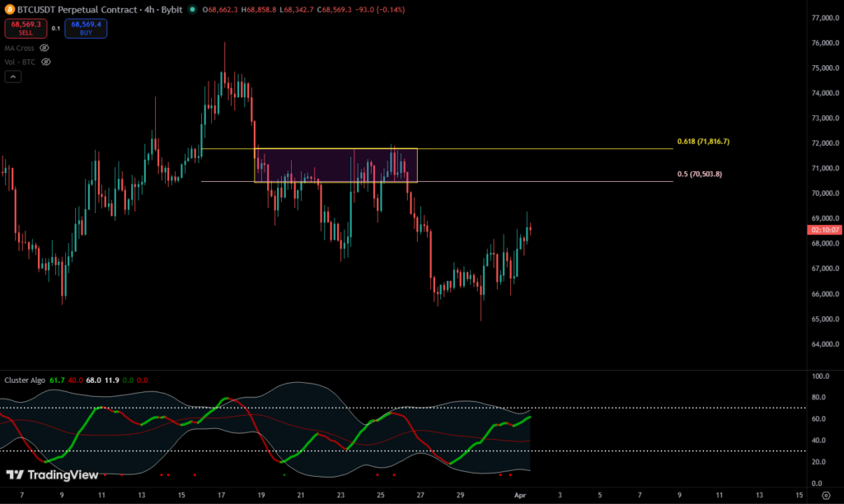Select the Cluster Algo indicator label
Image resolution: width=844 pixels, height=504 pixels.
pos(26,380)
